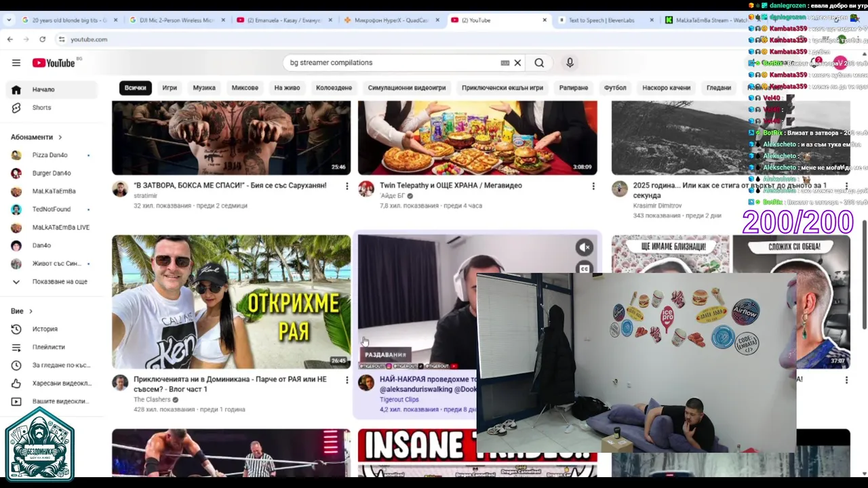The height and width of the screenshot is (488, 868).
Task: Open the on-screen keyboard icon in search box
Action: [505, 63]
